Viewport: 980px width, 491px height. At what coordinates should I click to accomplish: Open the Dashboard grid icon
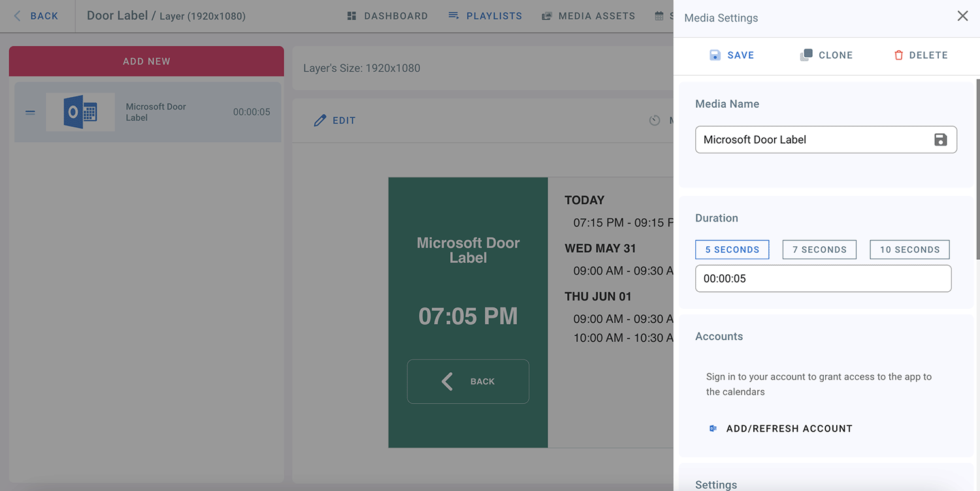click(351, 16)
